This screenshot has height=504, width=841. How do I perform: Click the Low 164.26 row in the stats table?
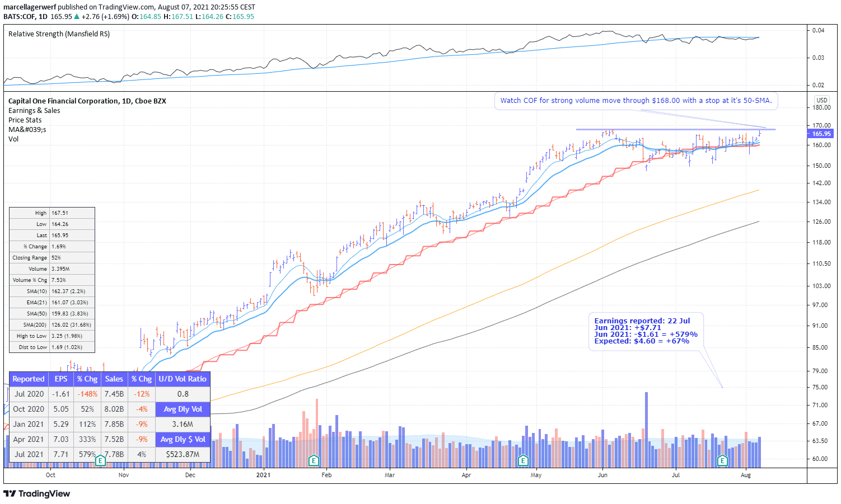[x=52, y=224]
